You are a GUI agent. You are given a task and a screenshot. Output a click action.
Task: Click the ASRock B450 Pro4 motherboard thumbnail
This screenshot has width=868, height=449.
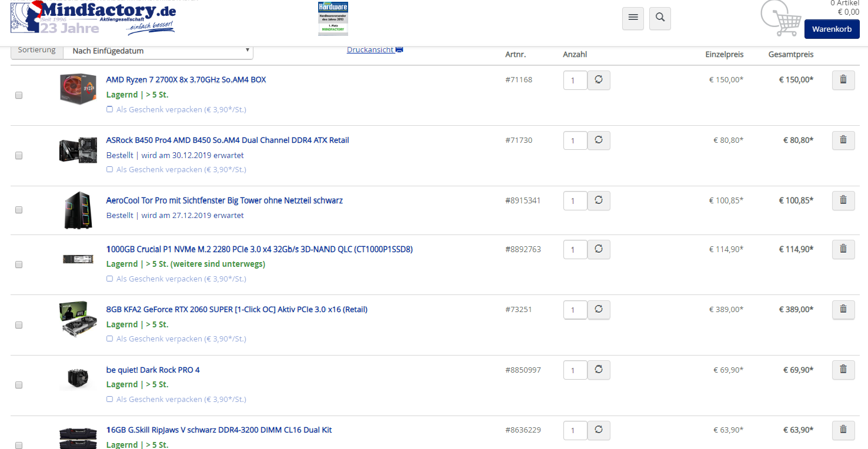pos(78,150)
